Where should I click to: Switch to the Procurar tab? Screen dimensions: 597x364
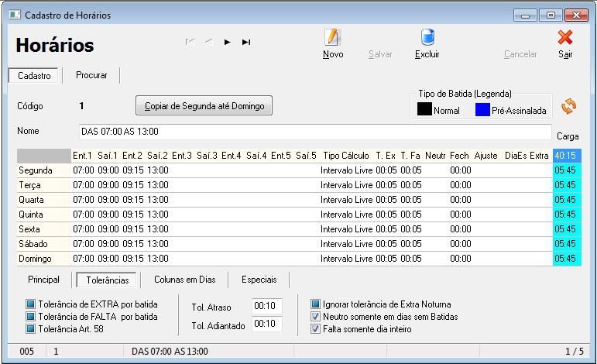click(x=91, y=76)
